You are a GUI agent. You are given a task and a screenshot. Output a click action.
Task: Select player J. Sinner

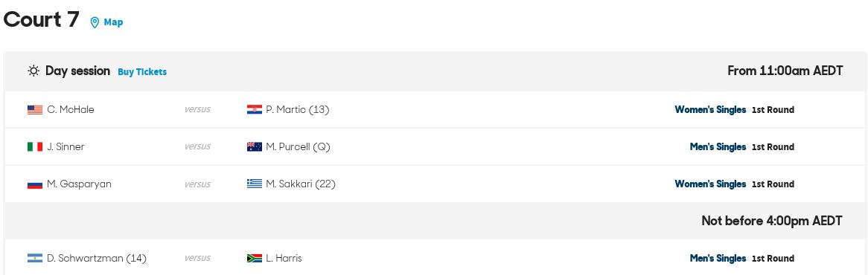point(66,147)
